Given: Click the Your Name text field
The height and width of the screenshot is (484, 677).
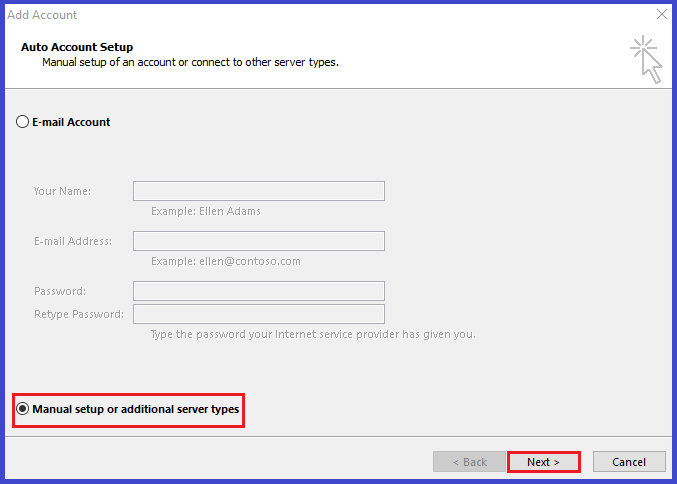Looking at the screenshot, I should (x=259, y=191).
